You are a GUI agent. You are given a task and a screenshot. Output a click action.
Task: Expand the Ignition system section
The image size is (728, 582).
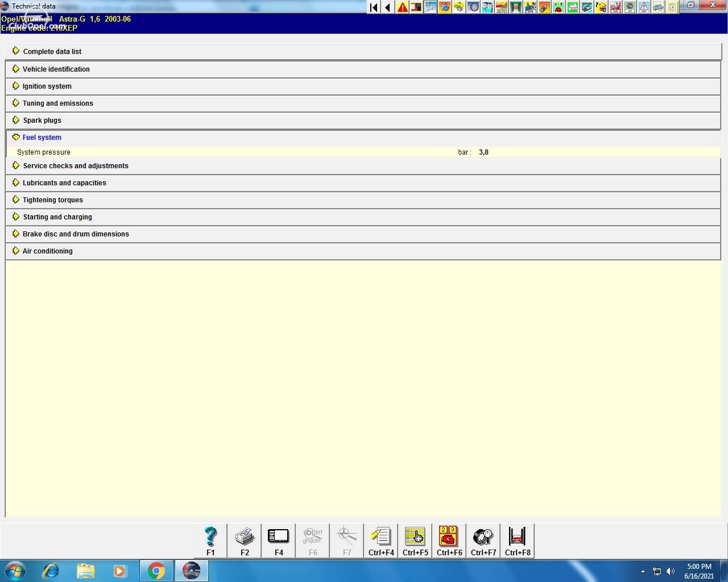363,86
